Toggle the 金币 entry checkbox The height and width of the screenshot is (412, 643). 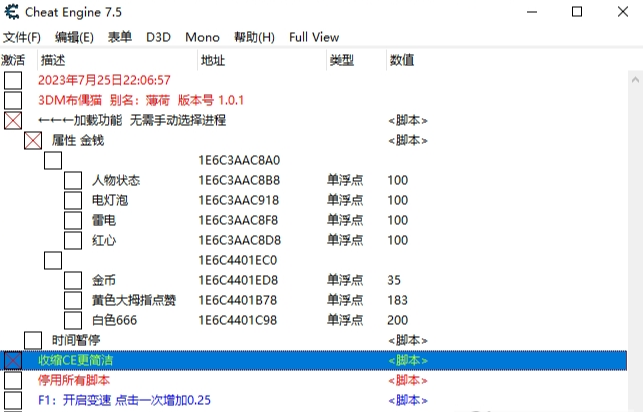(x=73, y=280)
